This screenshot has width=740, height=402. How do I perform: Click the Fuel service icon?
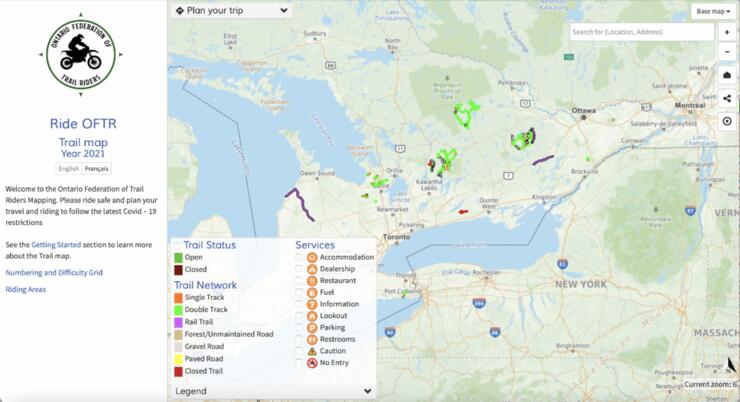click(x=312, y=292)
